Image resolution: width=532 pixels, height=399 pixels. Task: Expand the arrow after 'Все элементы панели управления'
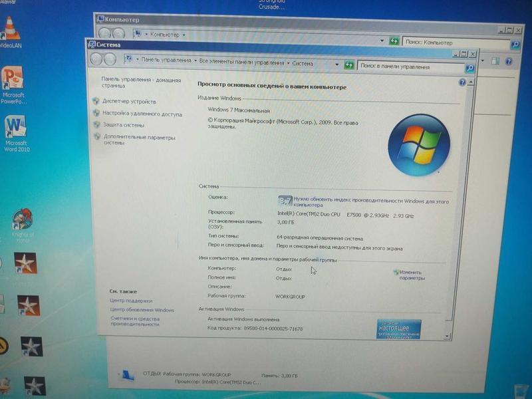click(x=289, y=63)
